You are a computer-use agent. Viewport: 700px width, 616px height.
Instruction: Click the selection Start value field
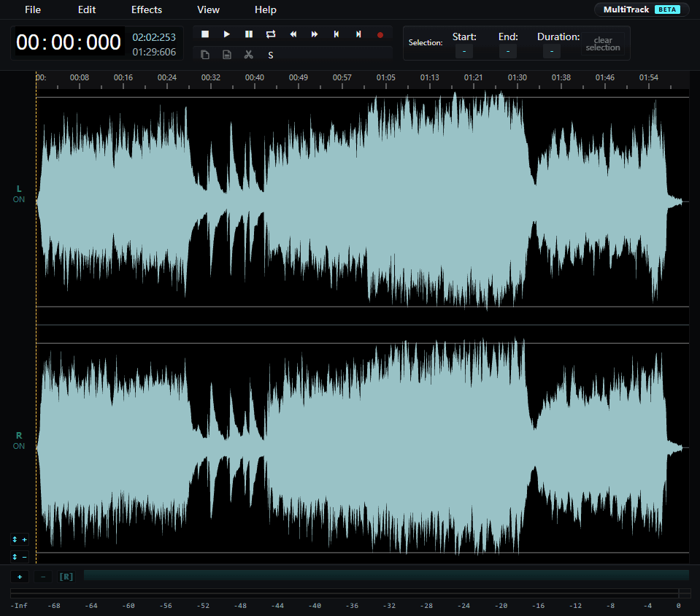464,51
